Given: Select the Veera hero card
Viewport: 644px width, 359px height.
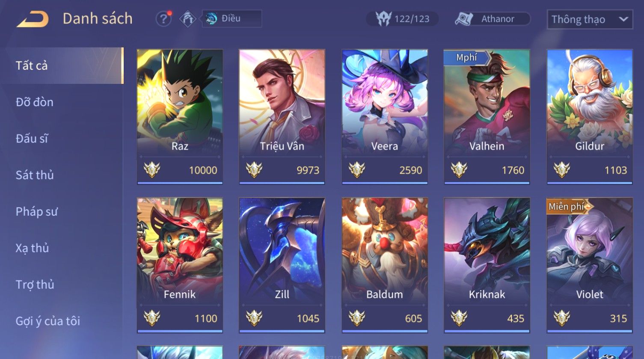Looking at the screenshot, I should click(x=385, y=117).
